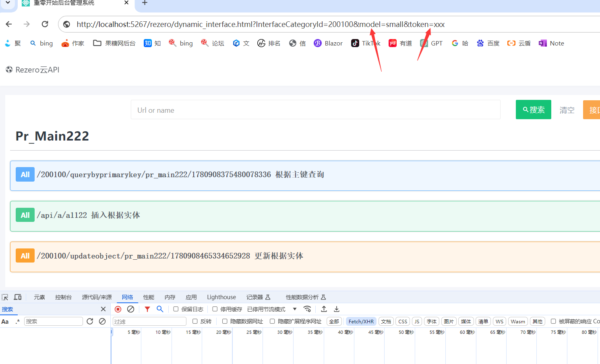Click the 清空 link
This screenshot has width=600, height=364.
coord(567,110)
